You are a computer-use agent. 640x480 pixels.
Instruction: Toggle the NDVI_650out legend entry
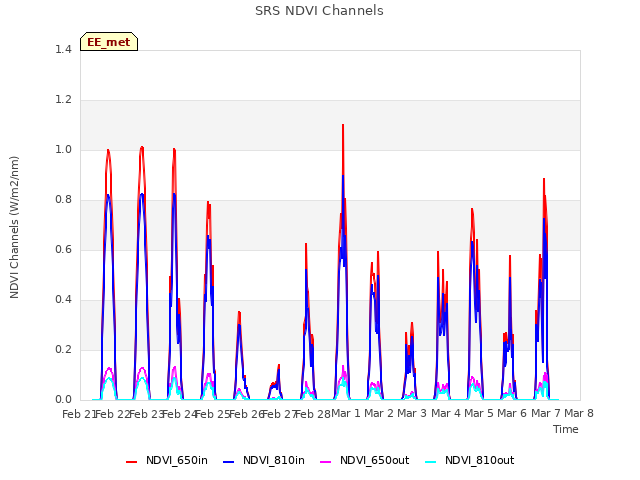pos(364,460)
